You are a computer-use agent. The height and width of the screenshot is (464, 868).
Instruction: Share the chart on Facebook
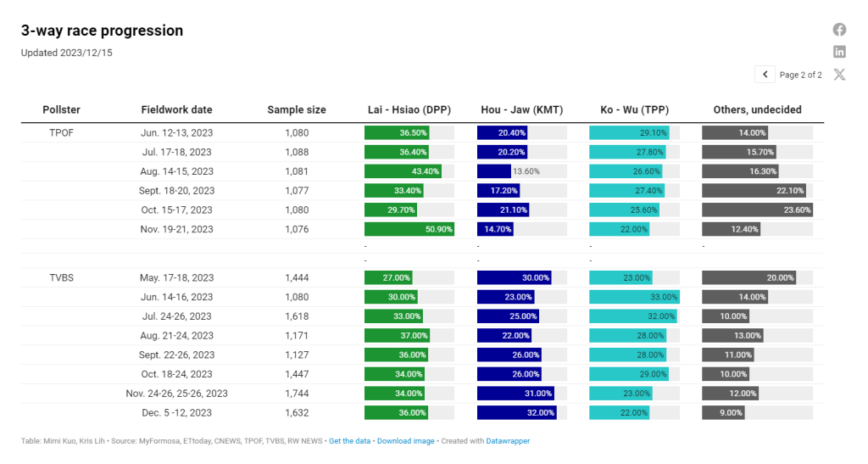point(839,30)
